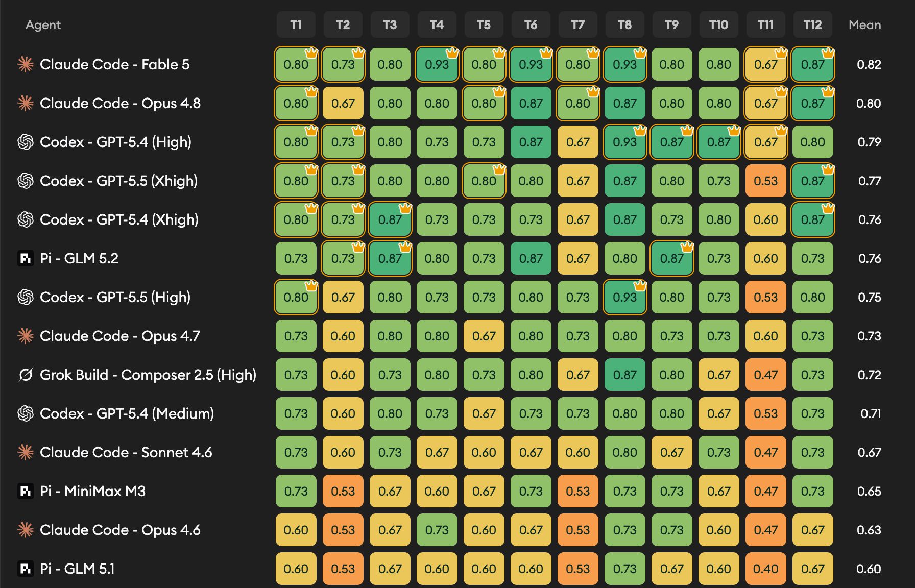Click the crown on GPT-5.4 (High) T10 cell

pyautogui.click(x=734, y=130)
